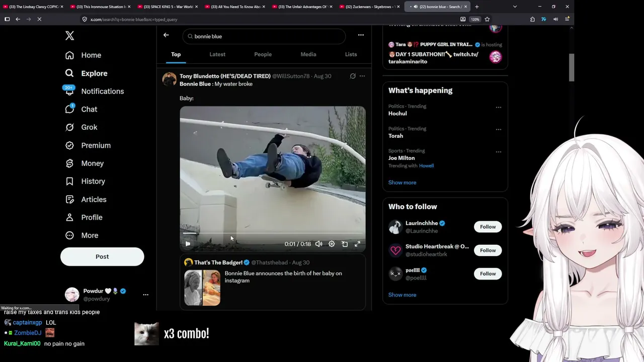Click the browser address bar URL

click(x=134, y=19)
